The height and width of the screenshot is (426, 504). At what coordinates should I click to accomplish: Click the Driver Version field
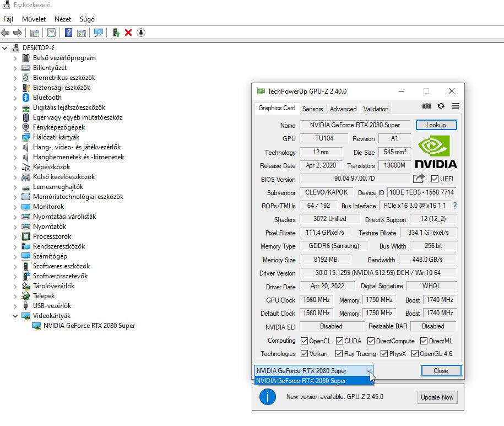(378, 273)
